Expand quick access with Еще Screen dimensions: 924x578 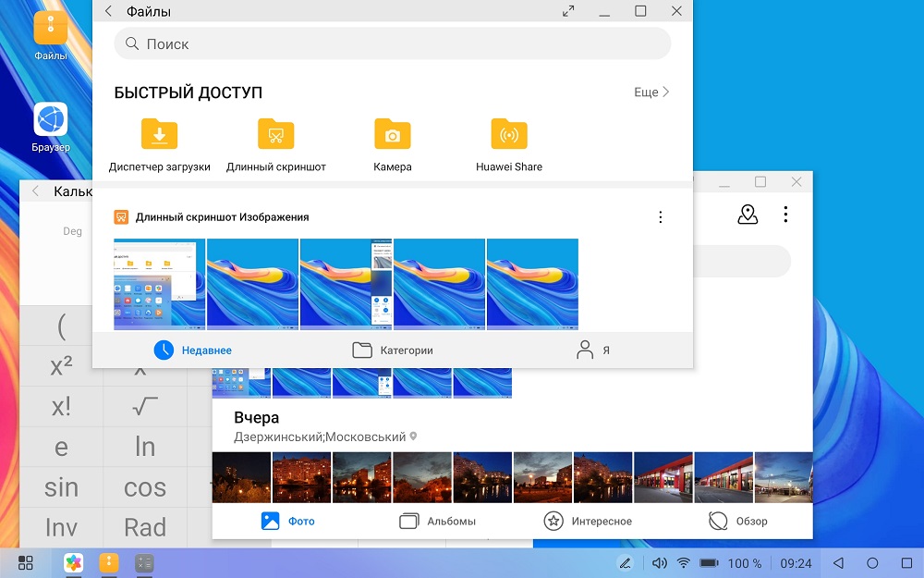click(651, 92)
